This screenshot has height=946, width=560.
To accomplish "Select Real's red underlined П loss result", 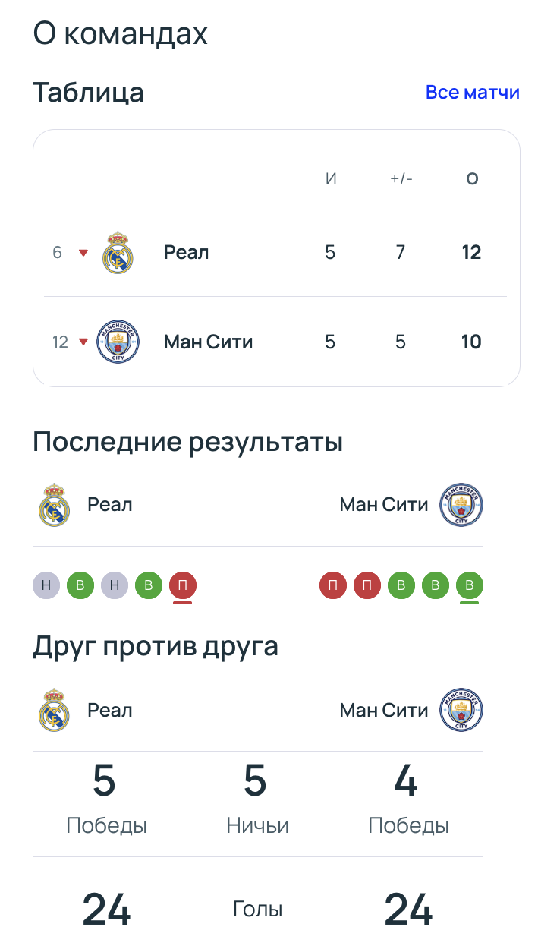I will (x=183, y=586).
